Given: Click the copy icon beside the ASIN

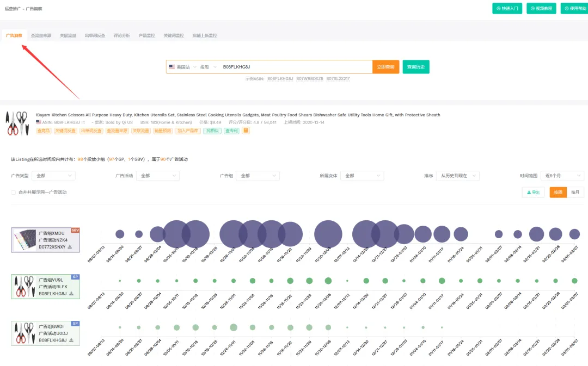Looking at the screenshot, I should [x=83, y=122].
